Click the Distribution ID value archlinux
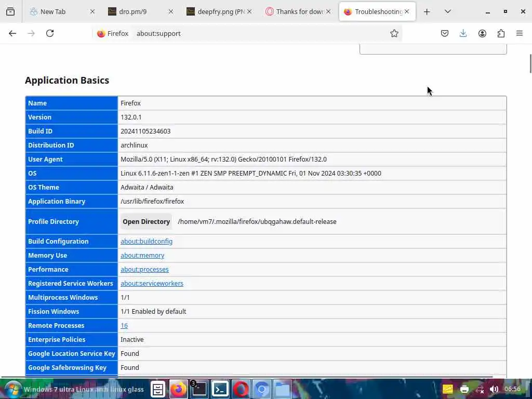Image resolution: width=532 pixels, height=399 pixels. tap(134, 145)
